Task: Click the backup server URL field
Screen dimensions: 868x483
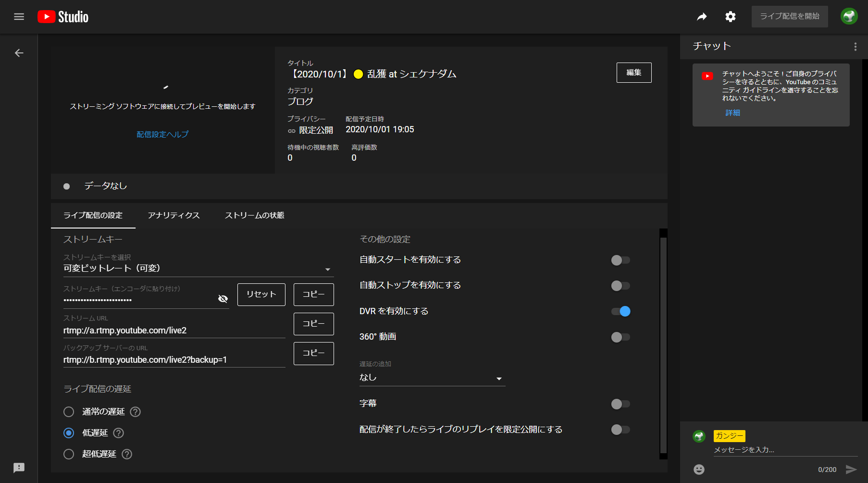Action: tap(174, 360)
